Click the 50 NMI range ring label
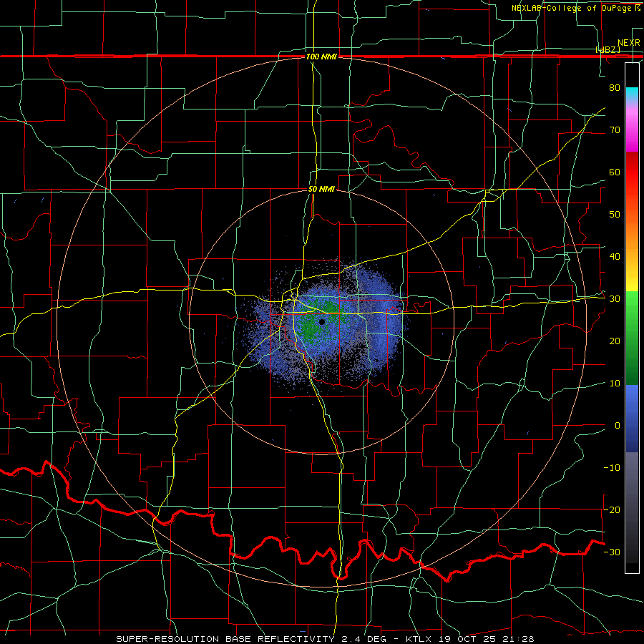This screenshot has width=644, height=644. pos(321,190)
